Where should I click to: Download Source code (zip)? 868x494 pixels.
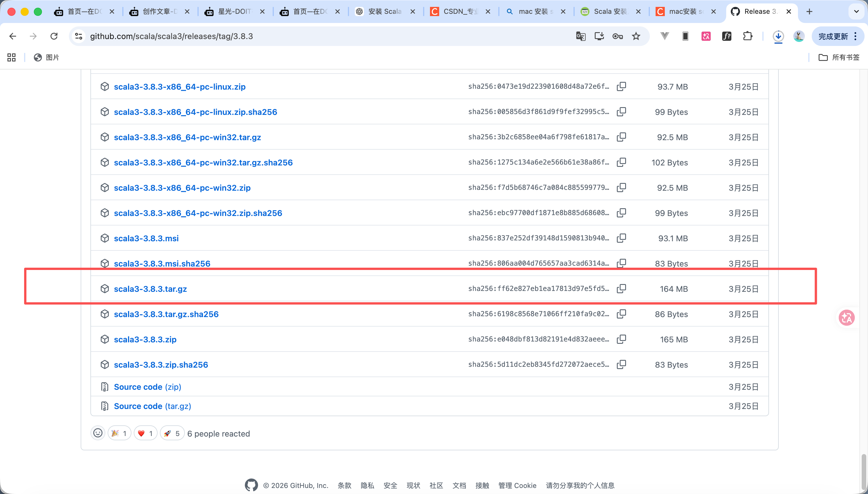click(x=148, y=387)
